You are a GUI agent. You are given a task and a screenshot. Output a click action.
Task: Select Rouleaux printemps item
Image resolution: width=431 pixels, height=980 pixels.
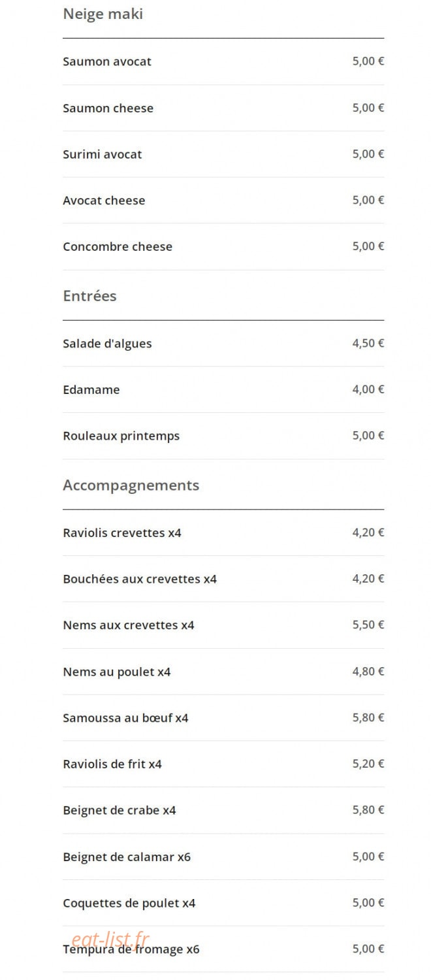click(x=223, y=436)
